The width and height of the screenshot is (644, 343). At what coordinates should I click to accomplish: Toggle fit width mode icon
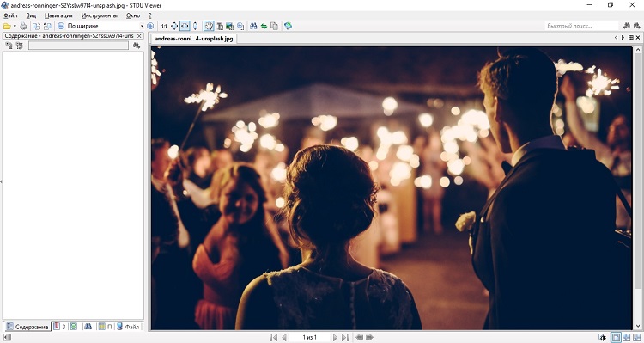point(185,26)
